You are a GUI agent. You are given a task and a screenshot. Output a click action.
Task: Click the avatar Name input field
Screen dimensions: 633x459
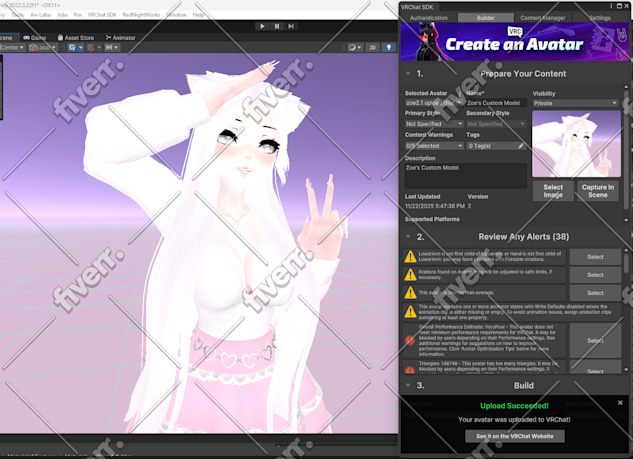coord(496,103)
